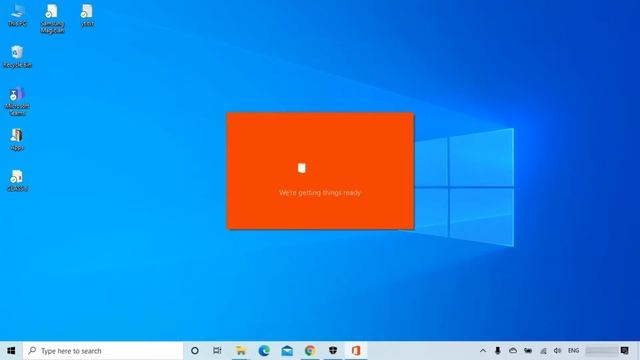Viewport: 640px width, 360px height.
Task: Open File Explorer from the taskbar
Action: click(241, 351)
